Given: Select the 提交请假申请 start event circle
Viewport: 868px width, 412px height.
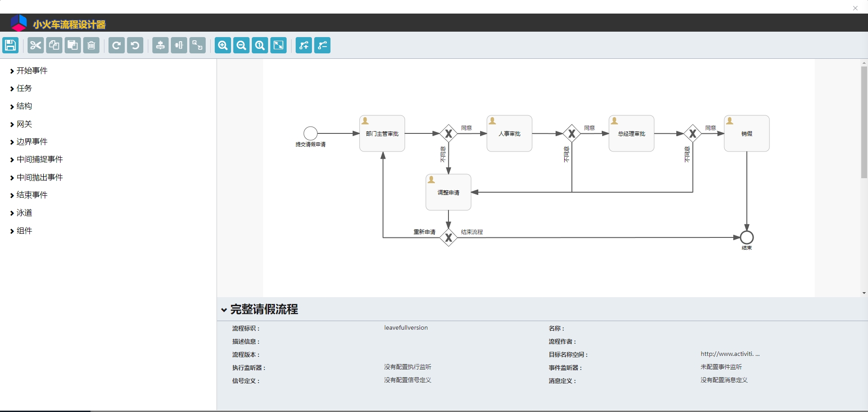Looking at the screenshot, I should (311, 133).
